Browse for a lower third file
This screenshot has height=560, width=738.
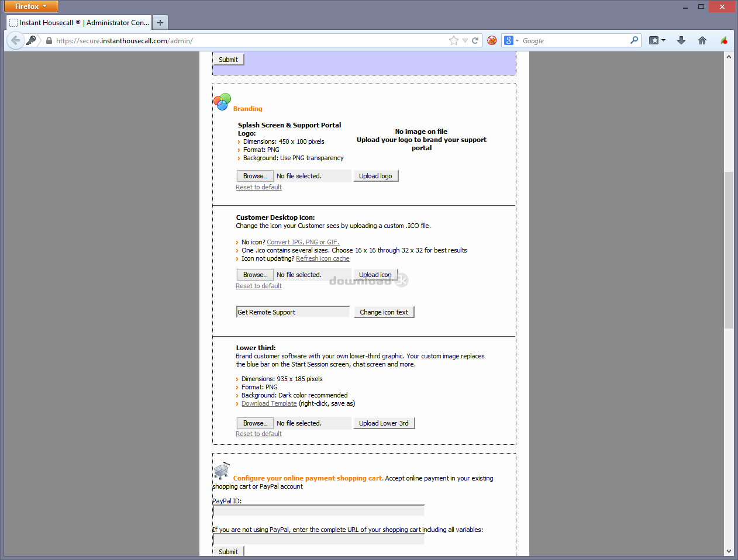coord(255,423)
